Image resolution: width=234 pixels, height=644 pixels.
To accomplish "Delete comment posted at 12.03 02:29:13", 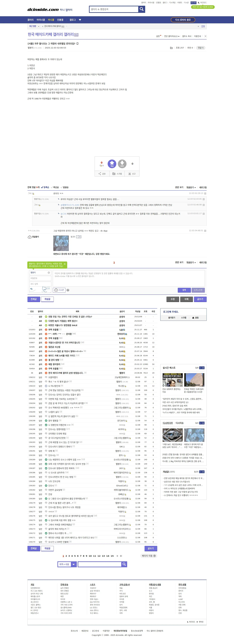I will click(x=205, y=194).
